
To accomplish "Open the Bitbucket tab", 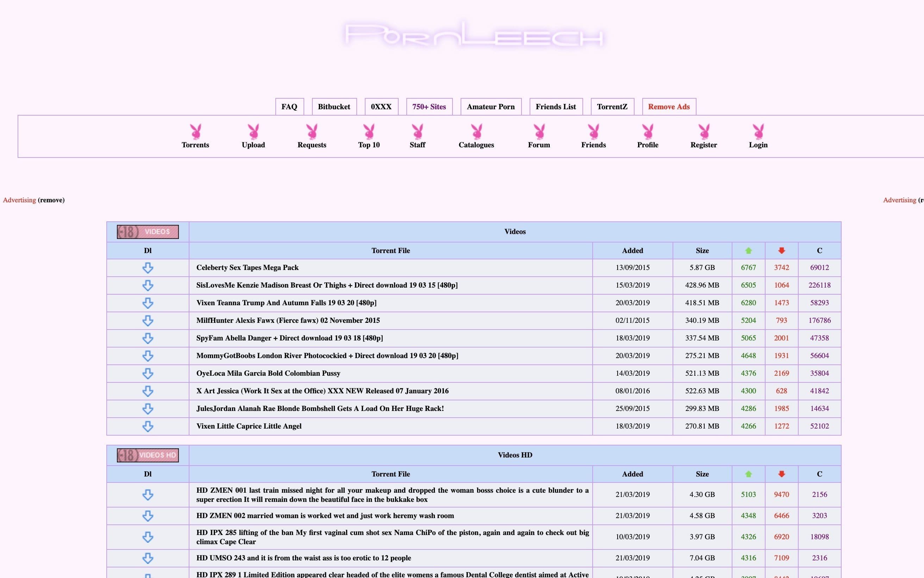I will point(334,107).
